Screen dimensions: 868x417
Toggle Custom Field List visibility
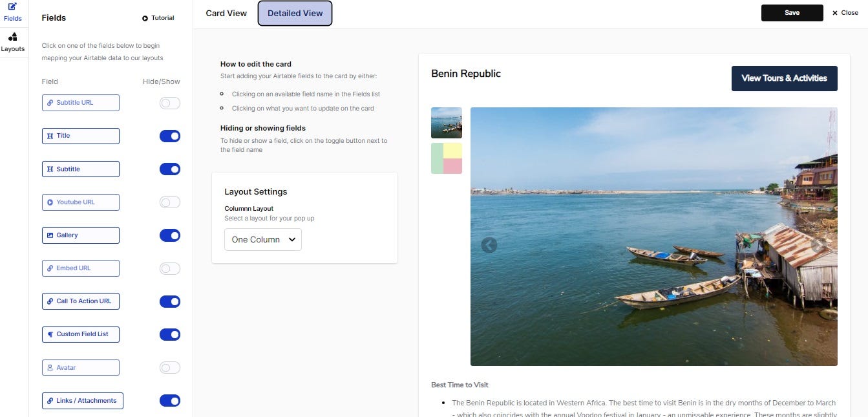point(170,334)
